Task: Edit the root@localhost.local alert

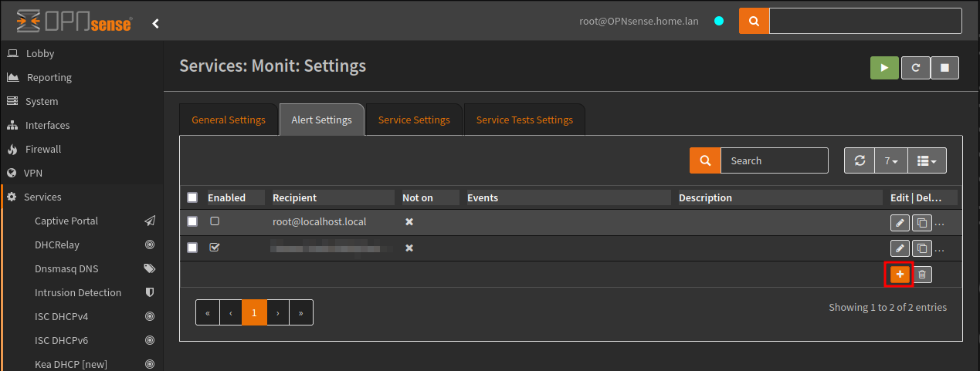Action: coord(900,223)
